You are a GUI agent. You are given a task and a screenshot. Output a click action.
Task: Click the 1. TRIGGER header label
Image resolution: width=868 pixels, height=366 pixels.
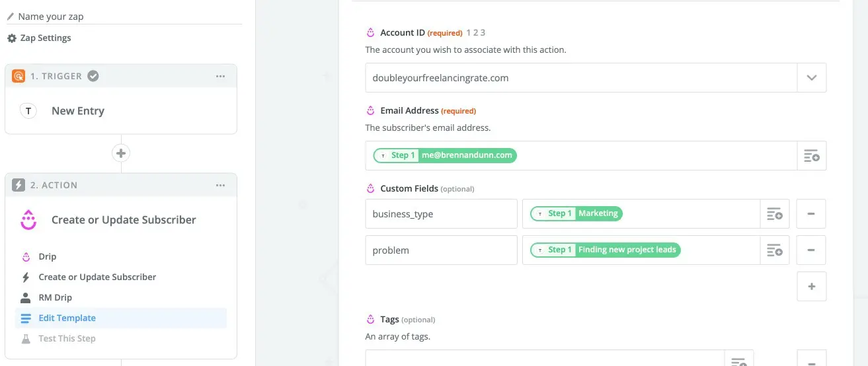coord(56,76)
